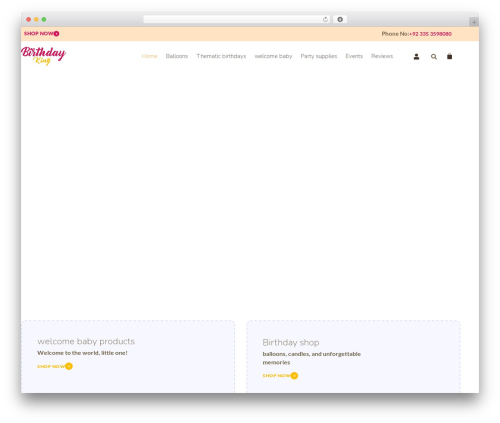This screenshot has height=423, width=500.
Task: Click the Birthday King logo
Action: pos(43,56)
